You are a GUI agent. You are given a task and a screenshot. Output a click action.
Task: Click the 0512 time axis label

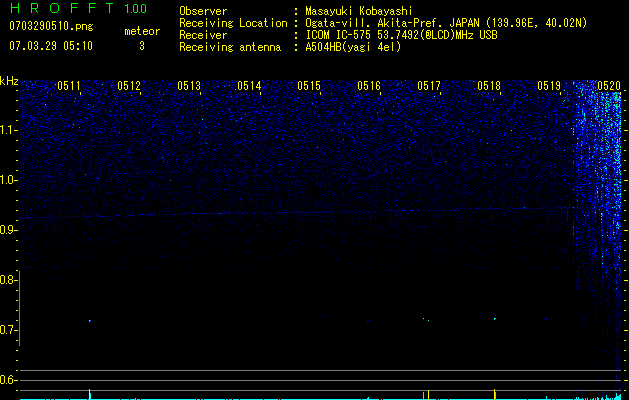coord(129,85)
